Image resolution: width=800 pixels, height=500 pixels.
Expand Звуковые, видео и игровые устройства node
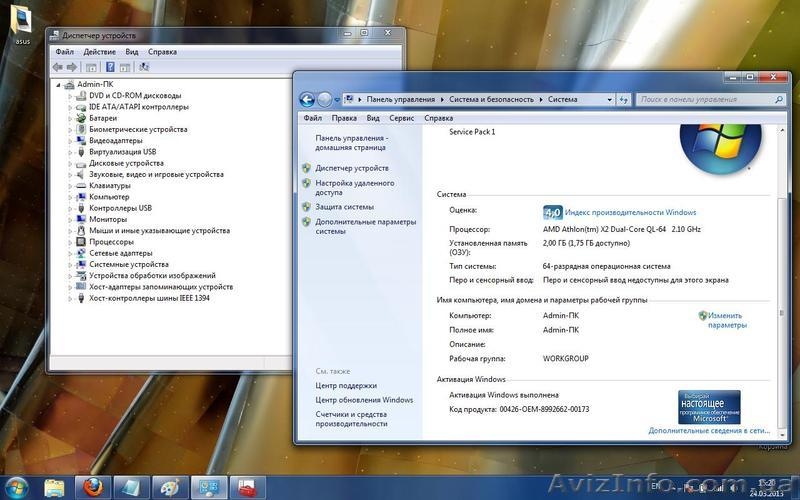(70, 174)
